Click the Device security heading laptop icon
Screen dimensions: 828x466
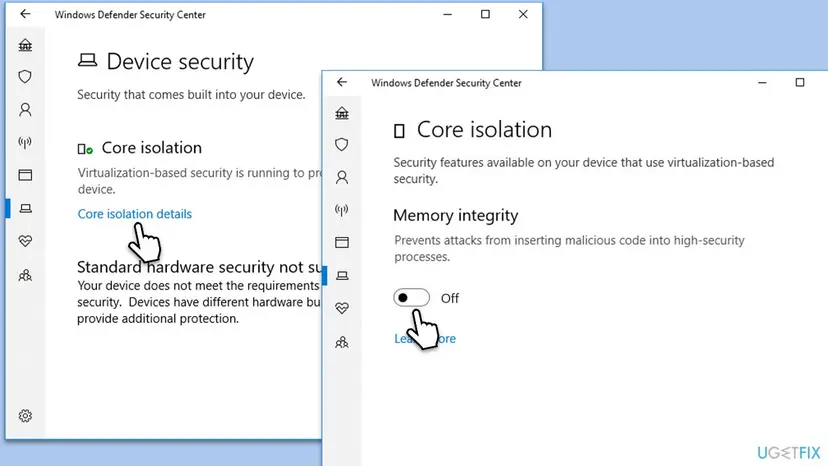87,60
